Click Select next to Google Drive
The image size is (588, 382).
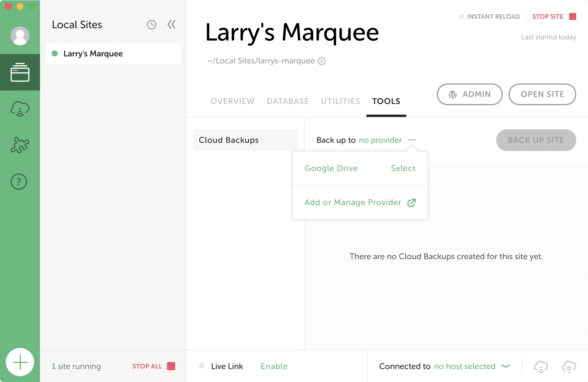point(403,168)
